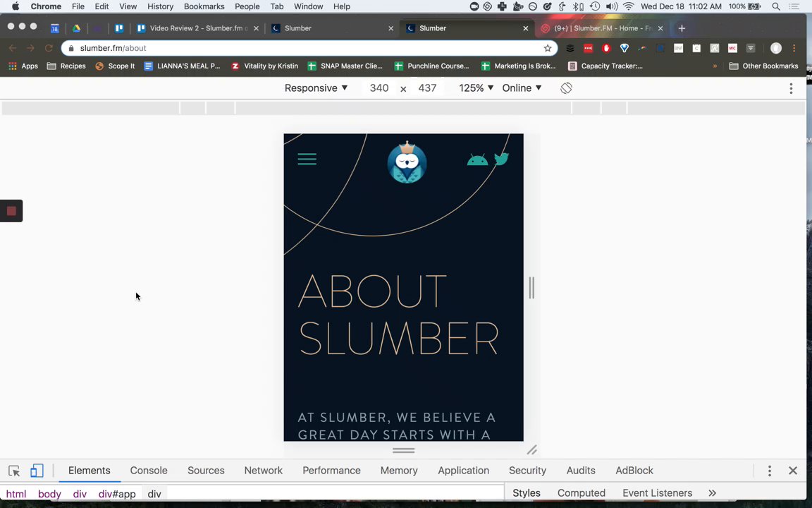
Task: Change the 125% zoom dropdown
Action: pyautogui.click(x=476, y=88)
